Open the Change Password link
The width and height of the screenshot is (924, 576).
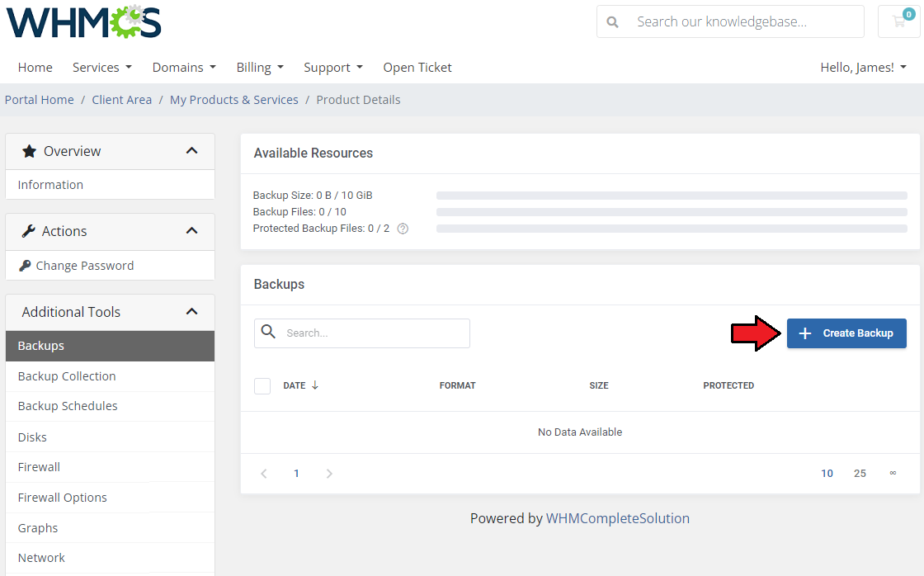tap(84, 266)
